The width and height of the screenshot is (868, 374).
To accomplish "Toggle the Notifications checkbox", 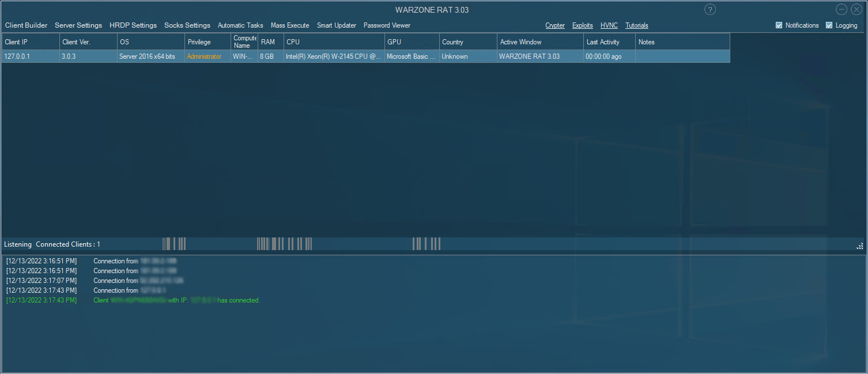I will (x=779, y=25).
